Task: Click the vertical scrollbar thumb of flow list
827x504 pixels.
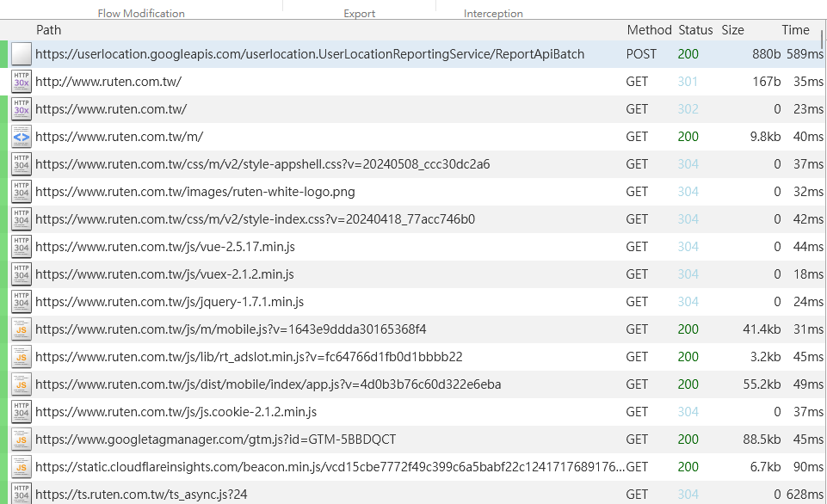Action: pos(822,40)
